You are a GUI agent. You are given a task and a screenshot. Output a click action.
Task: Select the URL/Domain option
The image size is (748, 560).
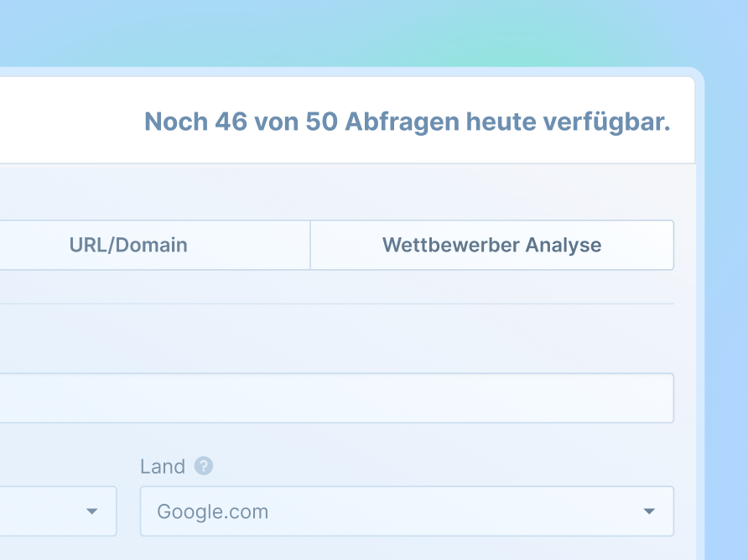click(x=127, y=245)
